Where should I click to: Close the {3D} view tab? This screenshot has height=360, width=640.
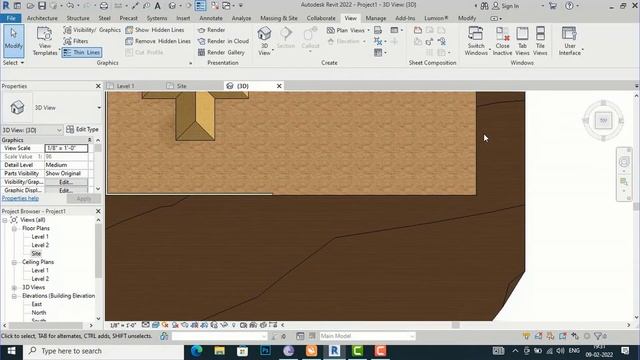[279, 86]
